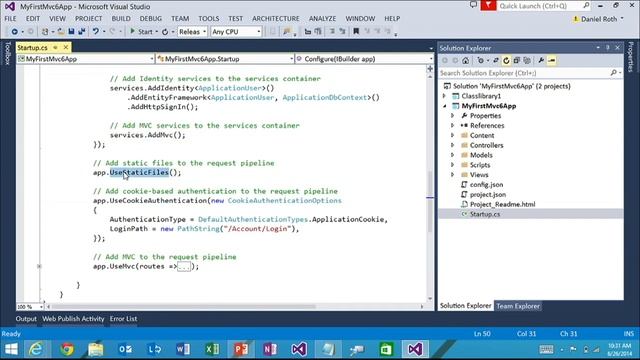Click the Properties wrench icon

point(541,60)
